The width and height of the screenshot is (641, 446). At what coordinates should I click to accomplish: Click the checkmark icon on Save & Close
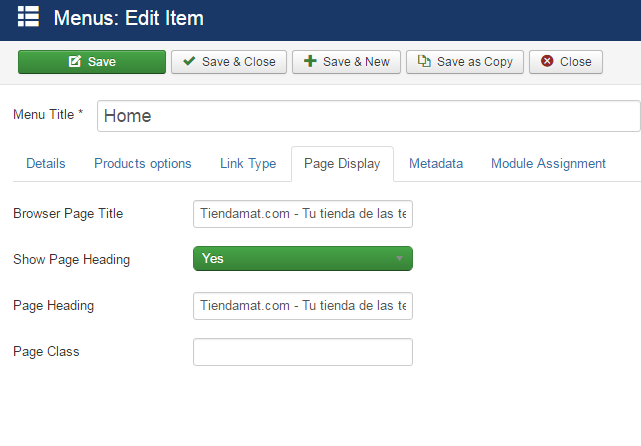189,62
